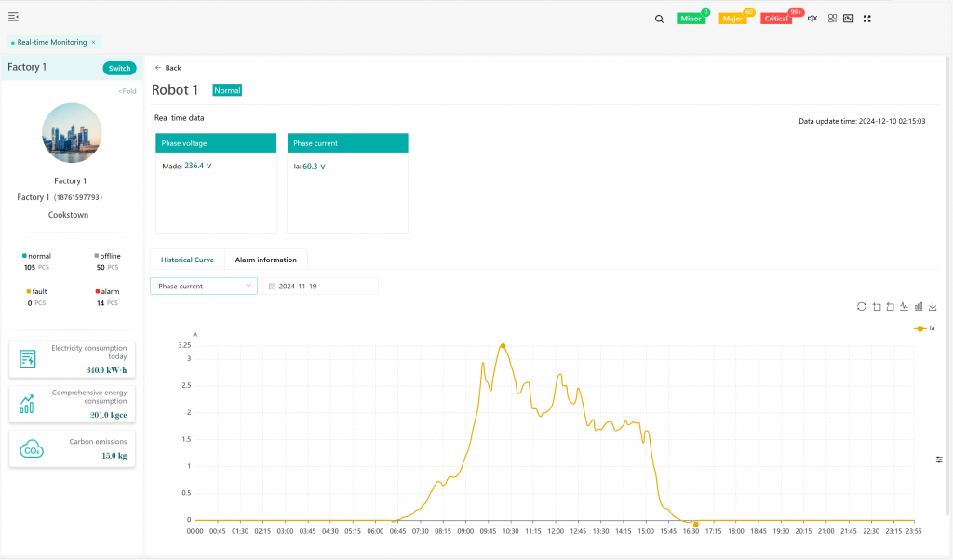Reset zoom with the zoom-back icon
The width and height of the screenshot is (953, 560).
891,306
